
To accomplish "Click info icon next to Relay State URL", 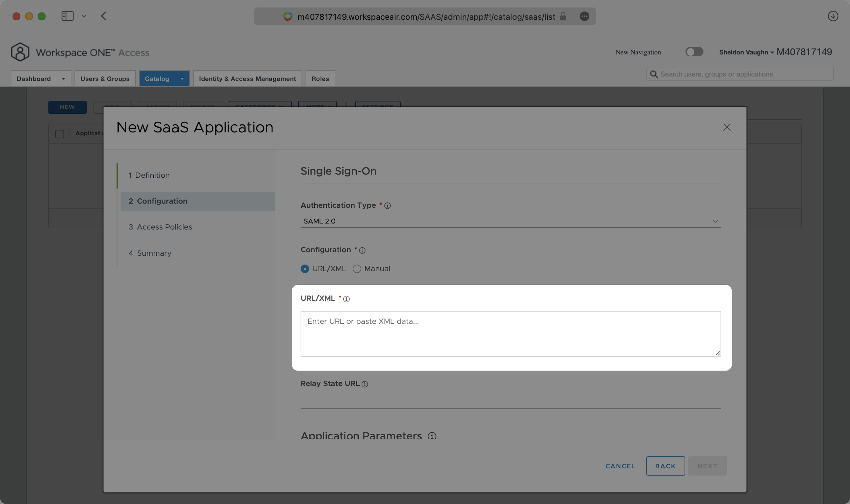I will (x=365, y=384).
